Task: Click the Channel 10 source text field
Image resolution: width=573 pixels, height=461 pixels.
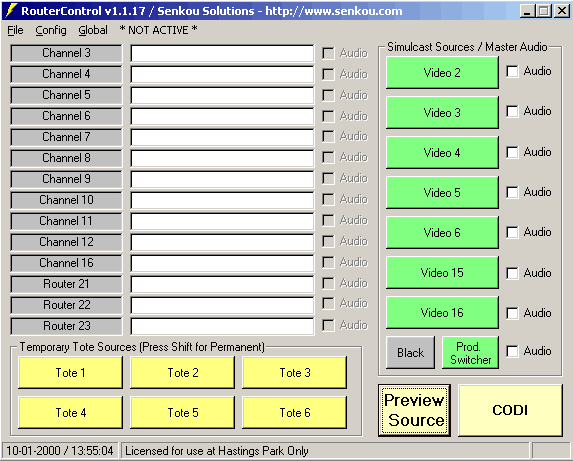Action: [222, 200]
